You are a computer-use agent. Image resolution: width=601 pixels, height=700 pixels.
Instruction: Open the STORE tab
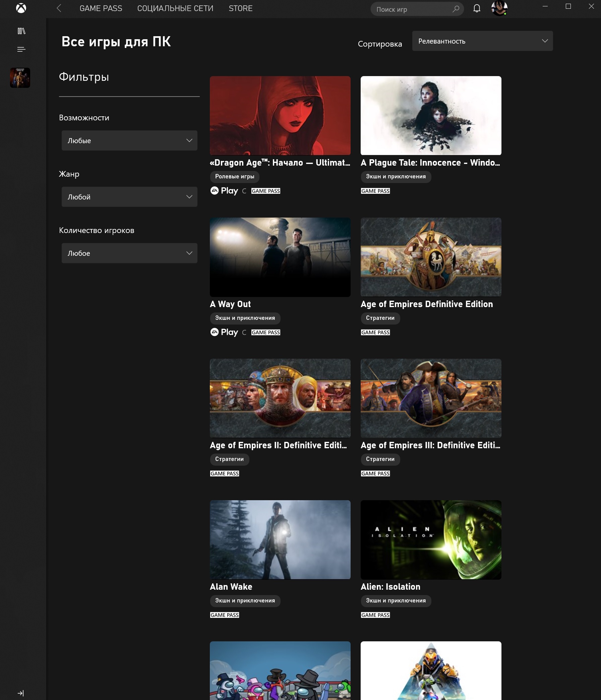point(241,8)
